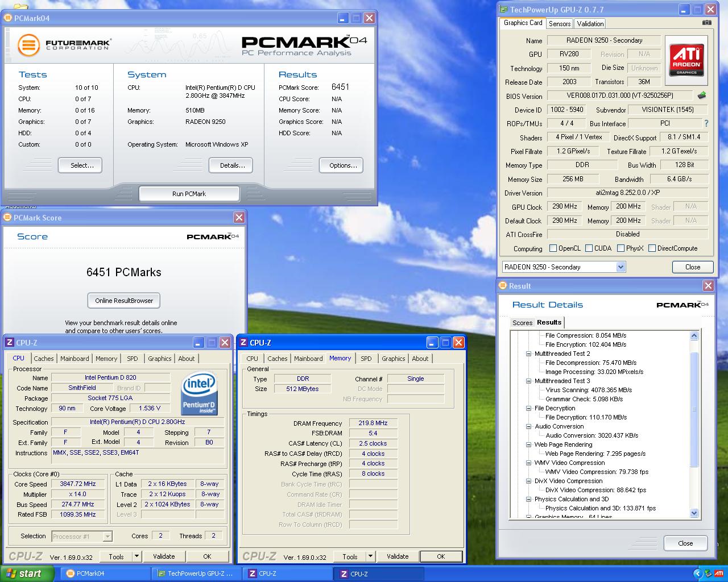Collapse the File Decryption node
Viewport: 728px width, 582px height.
pyautogui.click(x=528, y=408)
